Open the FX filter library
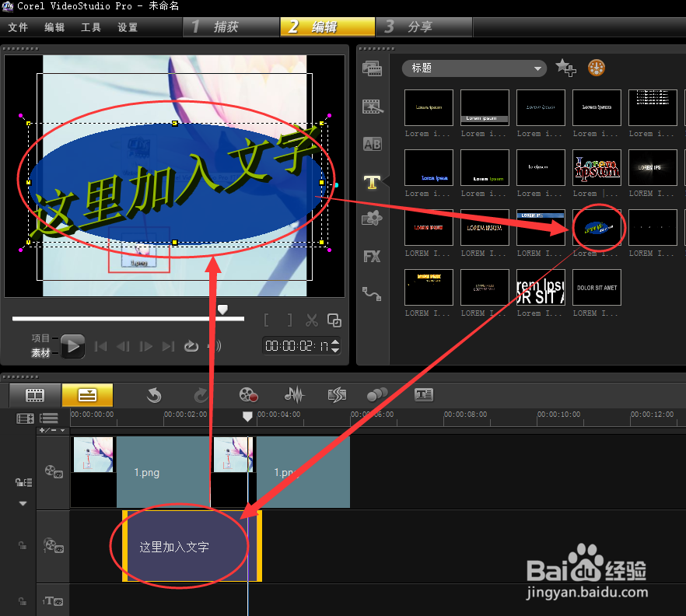 pos(372,257)
